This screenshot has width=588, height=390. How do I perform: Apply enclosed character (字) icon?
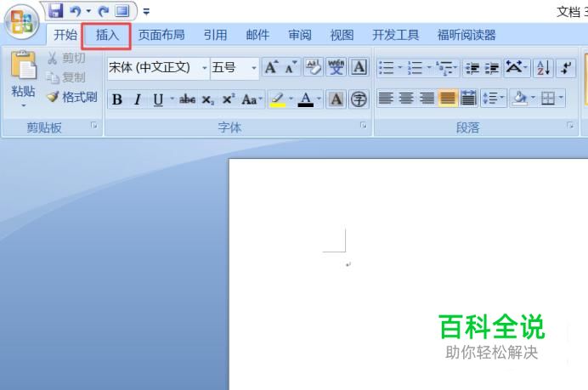click(x=359, y=99)
